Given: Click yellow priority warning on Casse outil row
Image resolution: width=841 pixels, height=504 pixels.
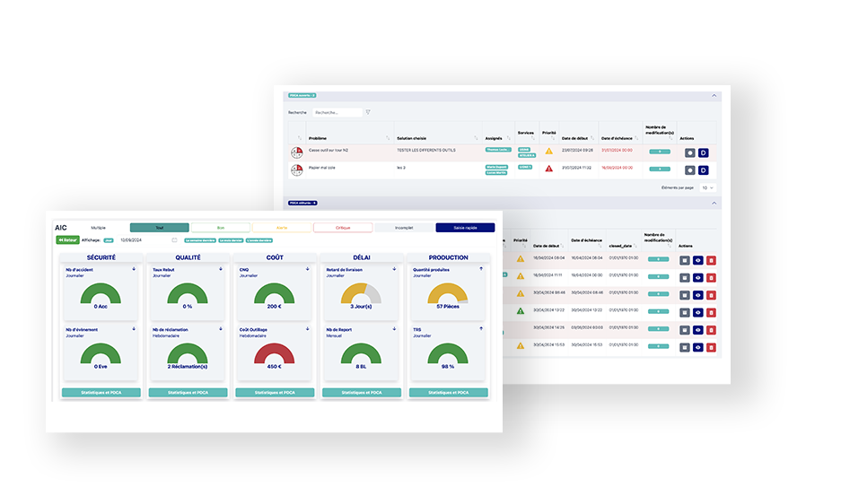Looking at the screenshot, I should pos(548,152).
